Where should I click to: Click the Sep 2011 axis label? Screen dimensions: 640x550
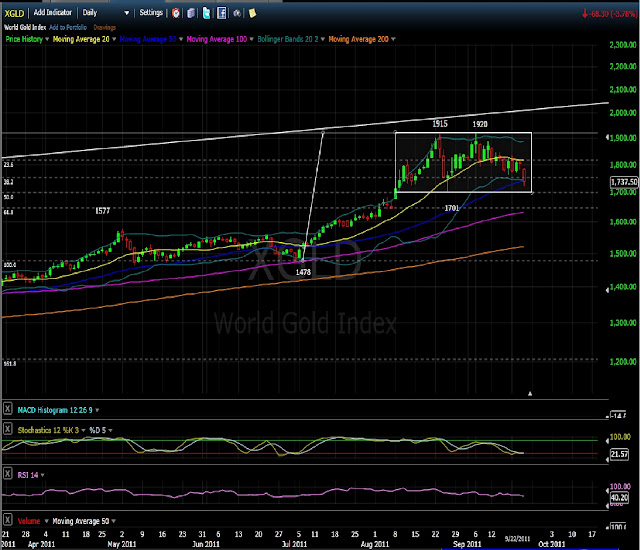(467, 544)
